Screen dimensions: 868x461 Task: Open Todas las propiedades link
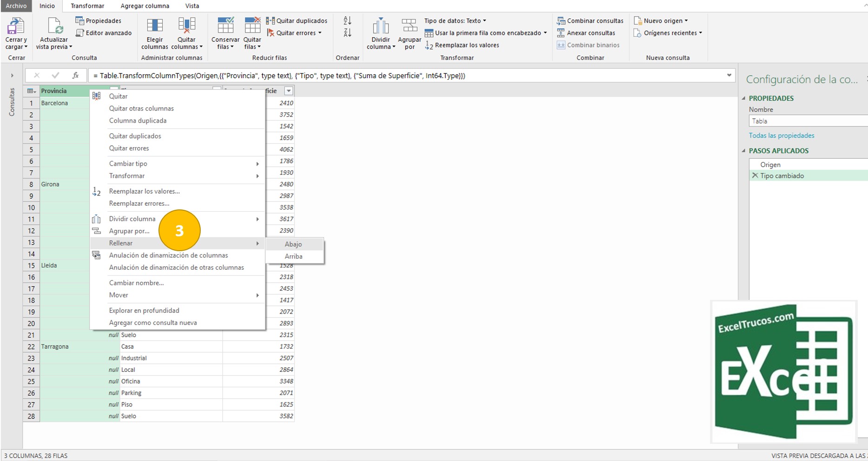pos(781,135)
